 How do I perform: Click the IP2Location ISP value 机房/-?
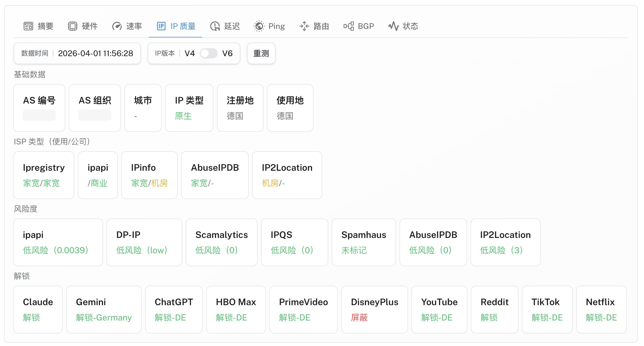pyautogui.click(x=273, y=183)
